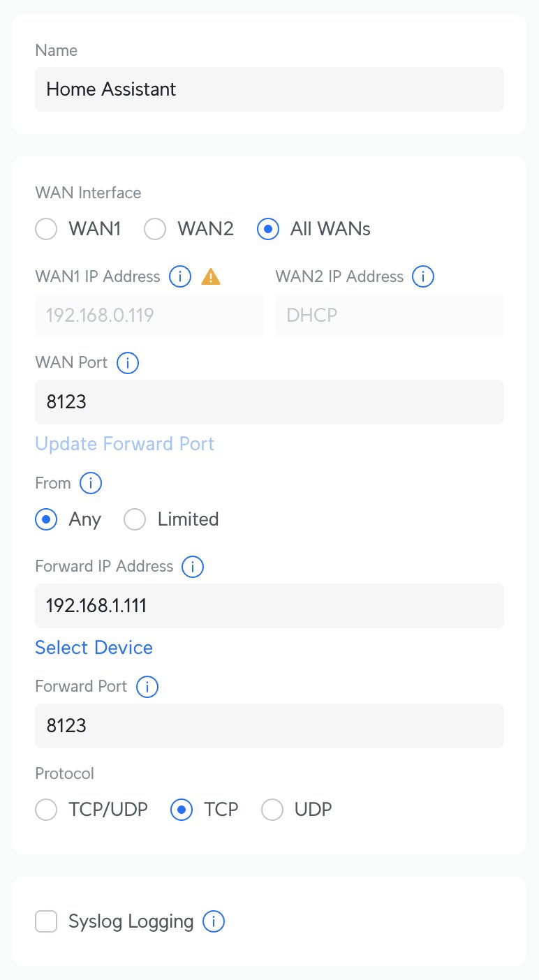The image size is (539, 980).
Task: Click the Syslog Logging info icon
Action: [x=214, y=921]
